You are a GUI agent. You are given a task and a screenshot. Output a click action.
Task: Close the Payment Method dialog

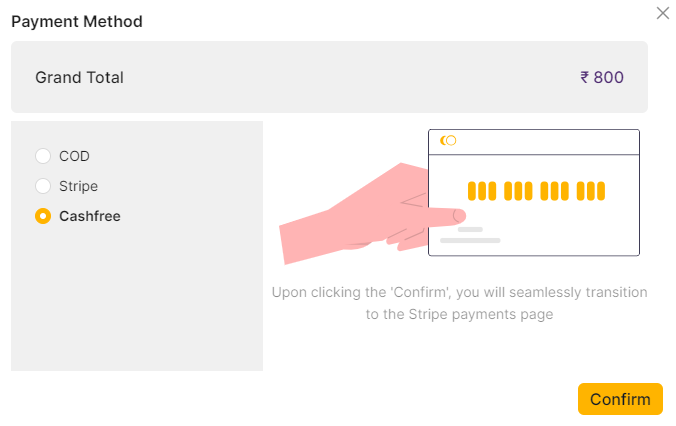pyautogui.click(x=662, y=13)
